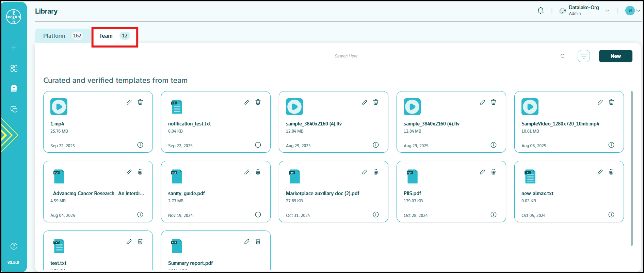Open the chat icon in sidebar
Image resolution: width=644 pixels, height=273 pixels.
14,109
